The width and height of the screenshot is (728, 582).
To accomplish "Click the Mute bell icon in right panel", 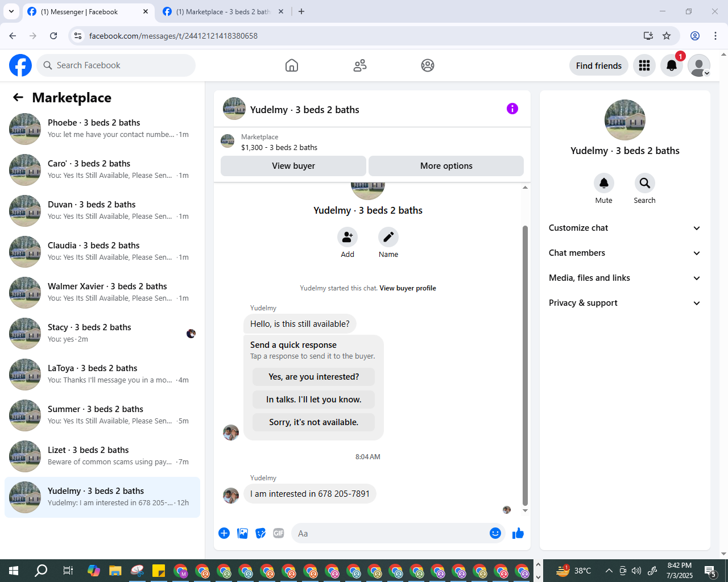I will pyautogui.click(x=604, y=183).
